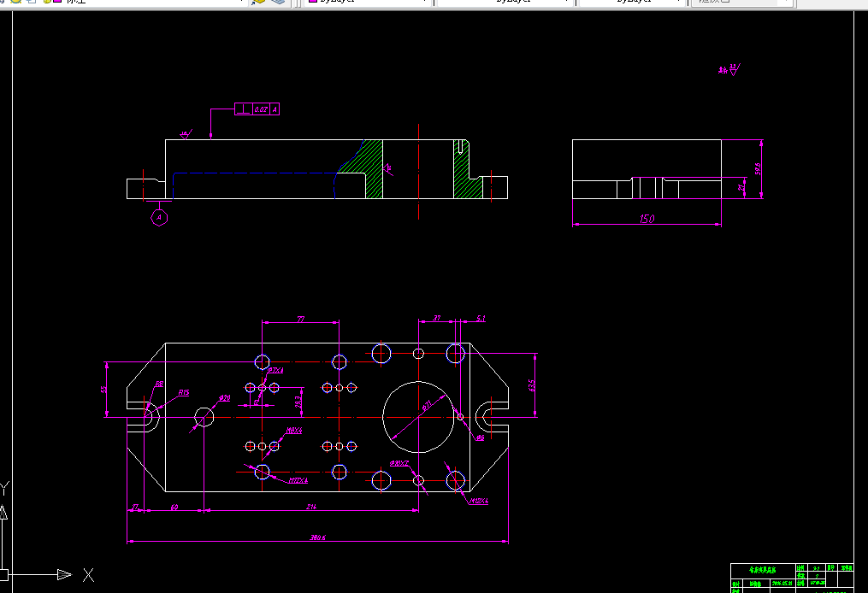Select the 150 width dimension text
The height and width of the screenshot is (593, 868).
[647, 219]
